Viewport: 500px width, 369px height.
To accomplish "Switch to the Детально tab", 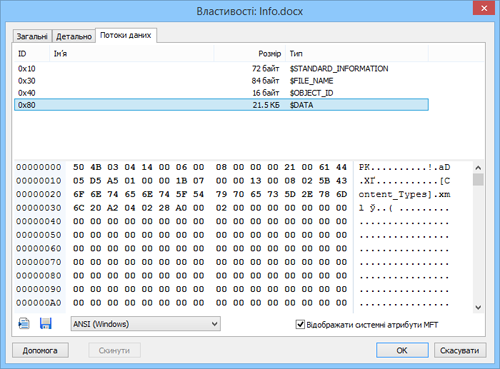I will 74,36.
